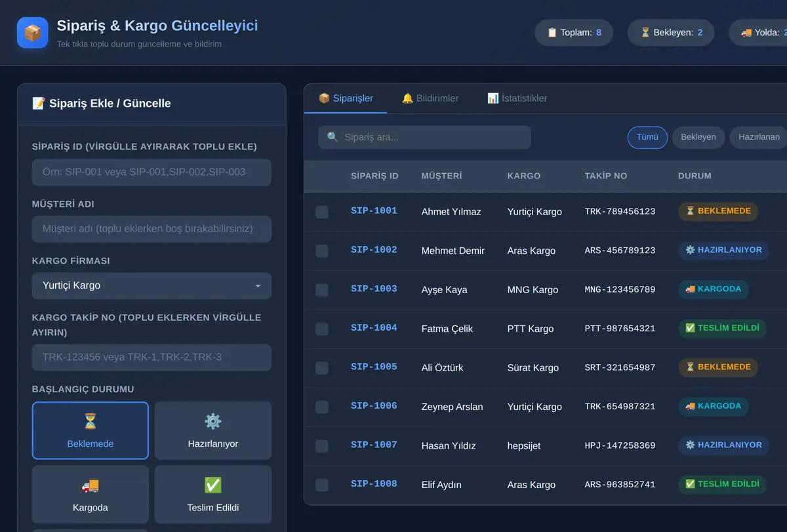Focus the Müşteri Adı input field
Screen dimensions: 787x532
[151, 230]
